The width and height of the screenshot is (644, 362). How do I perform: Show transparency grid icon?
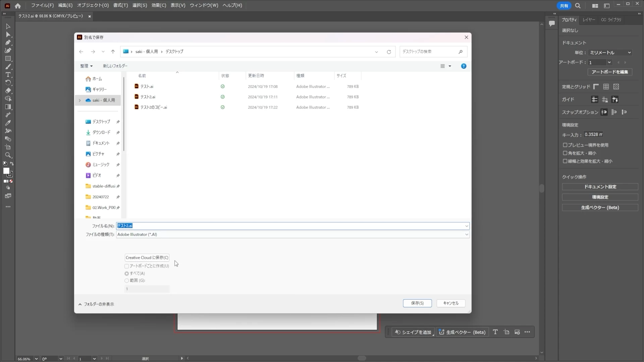616,87
